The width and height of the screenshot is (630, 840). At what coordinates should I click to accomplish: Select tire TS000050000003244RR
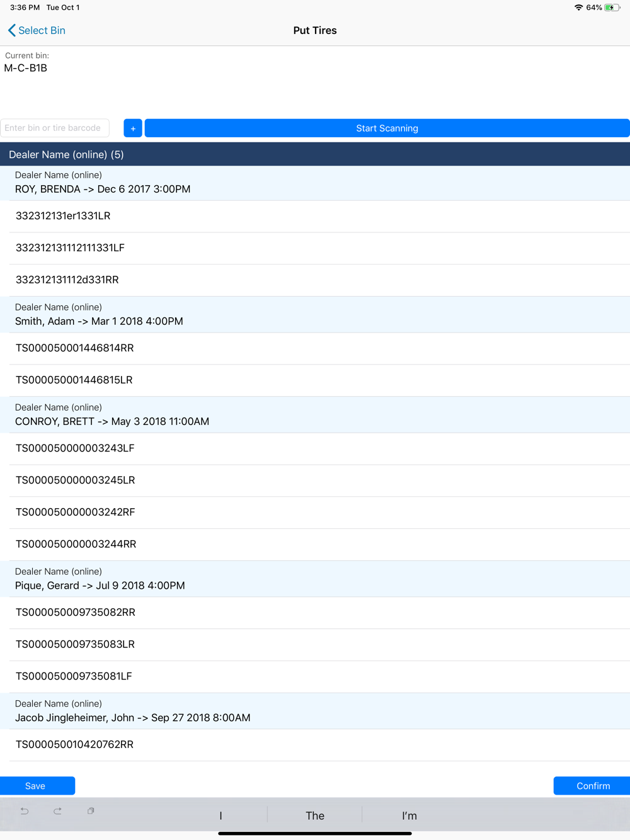click(x=315, y=544)
